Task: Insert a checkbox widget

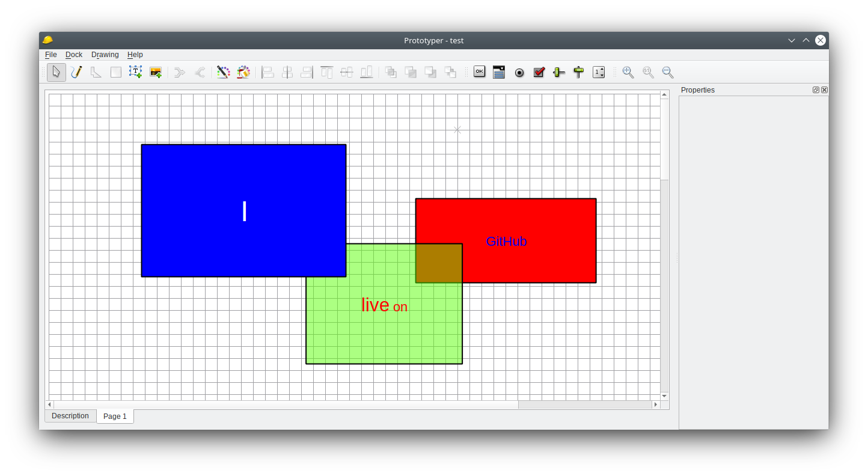Action: (x=539, y=72)
